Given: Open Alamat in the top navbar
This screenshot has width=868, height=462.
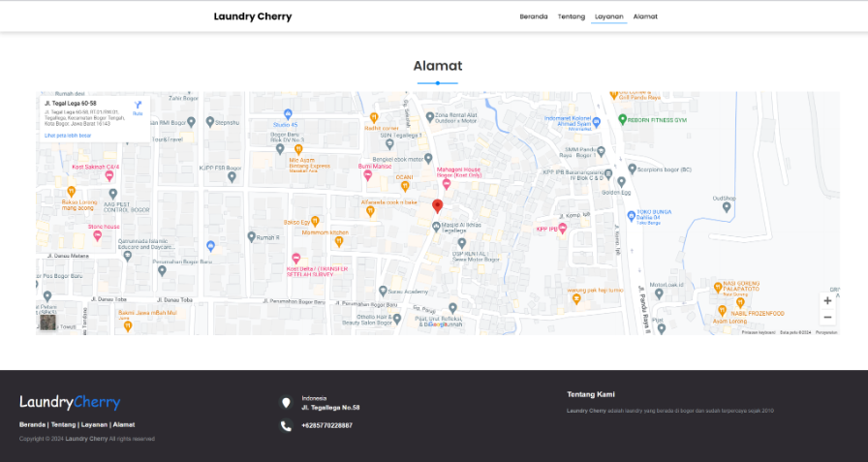Looking at the screenshot, I should pyautogui.click(x=645, y=16).
